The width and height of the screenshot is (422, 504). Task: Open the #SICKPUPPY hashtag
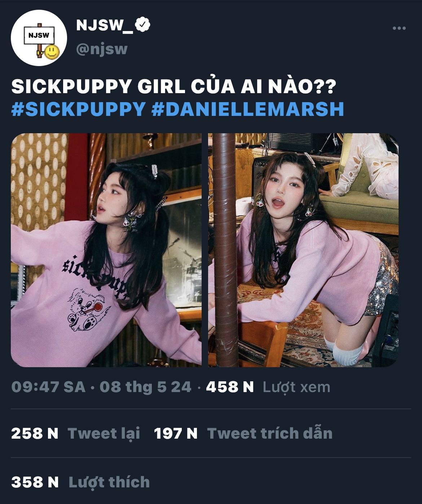tap(78, 109)
